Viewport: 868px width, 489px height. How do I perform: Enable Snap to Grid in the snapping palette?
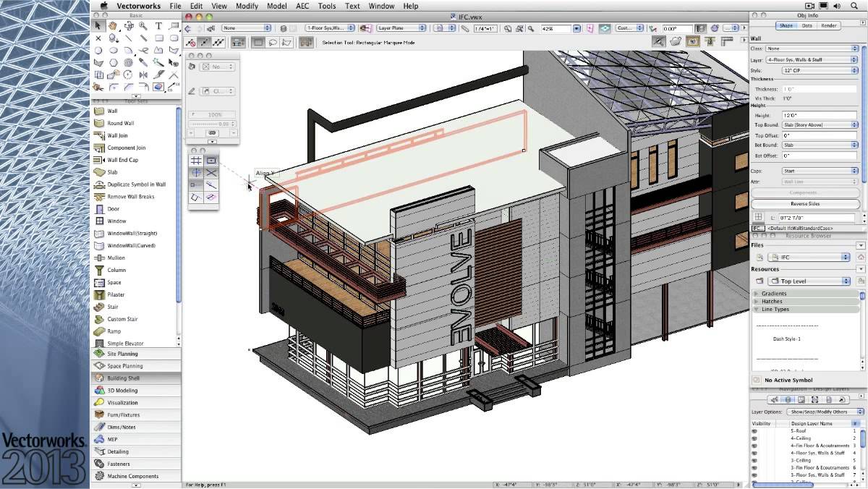pos(195,160)
